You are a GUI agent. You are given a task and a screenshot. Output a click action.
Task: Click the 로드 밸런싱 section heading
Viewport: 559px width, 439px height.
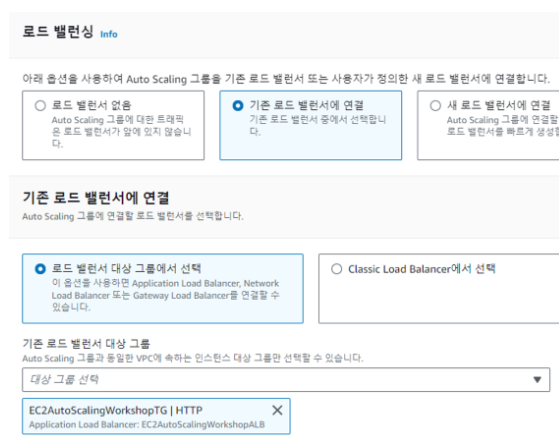click(58, 32)
